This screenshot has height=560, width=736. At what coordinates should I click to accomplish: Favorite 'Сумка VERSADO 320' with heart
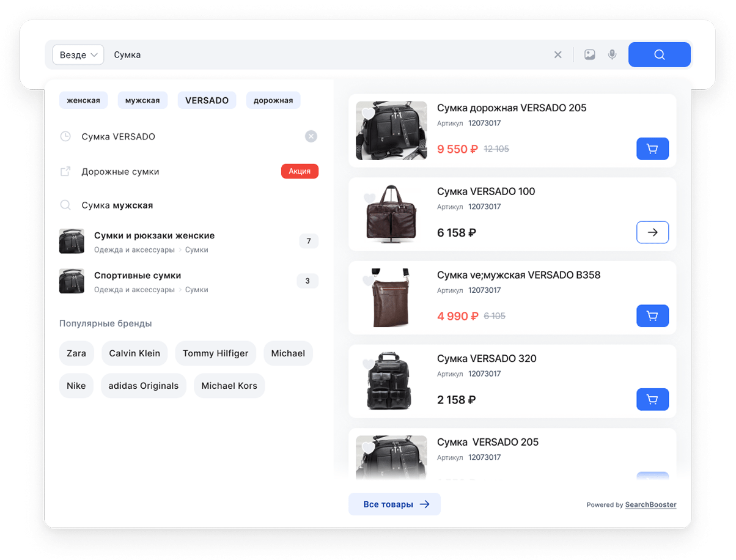pyautogui.click(x=368, y=364)
